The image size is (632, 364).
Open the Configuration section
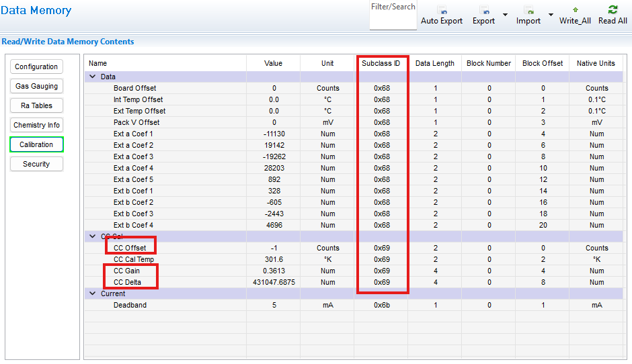tap(36, 66)
